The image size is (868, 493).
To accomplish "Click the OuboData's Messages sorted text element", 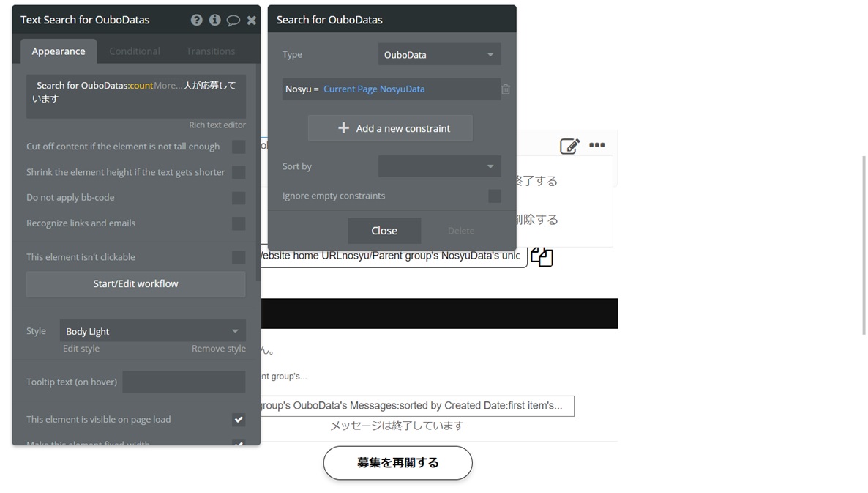I will (417, 406).
